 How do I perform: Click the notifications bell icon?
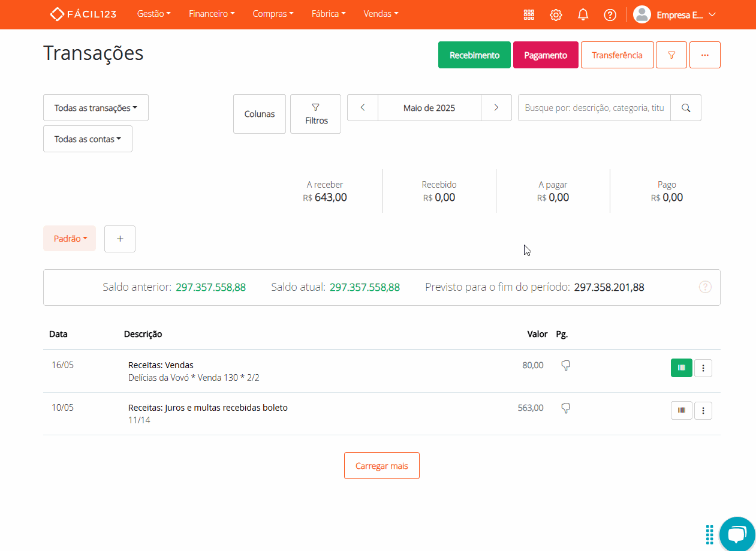[x=583, y=15]
